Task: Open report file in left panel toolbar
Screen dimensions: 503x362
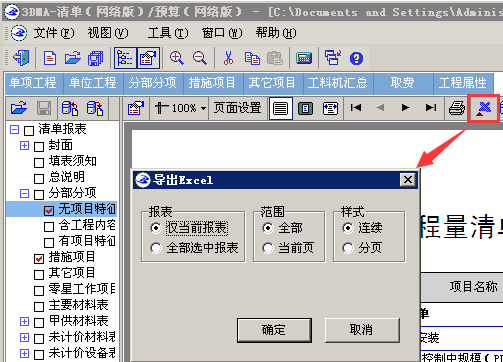Action: pos(19,108)
